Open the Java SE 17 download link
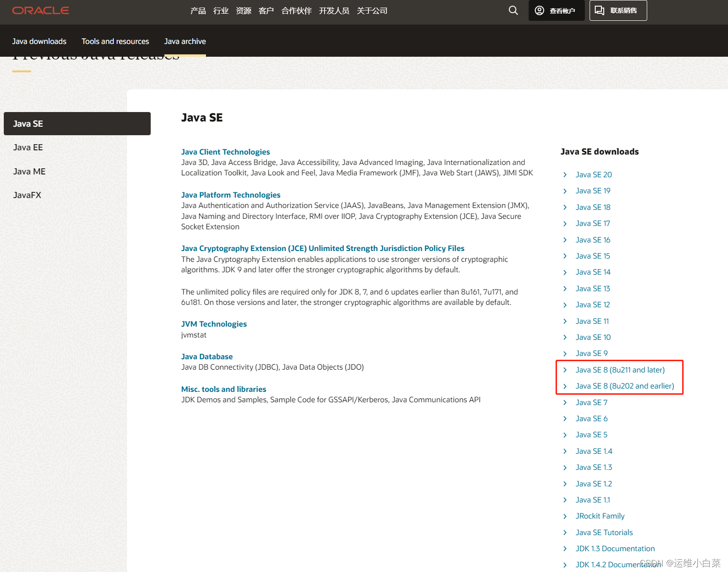Image resolution: width=728 pixels, height=572 pixels. pyautogui.click(x=592, y=223)
